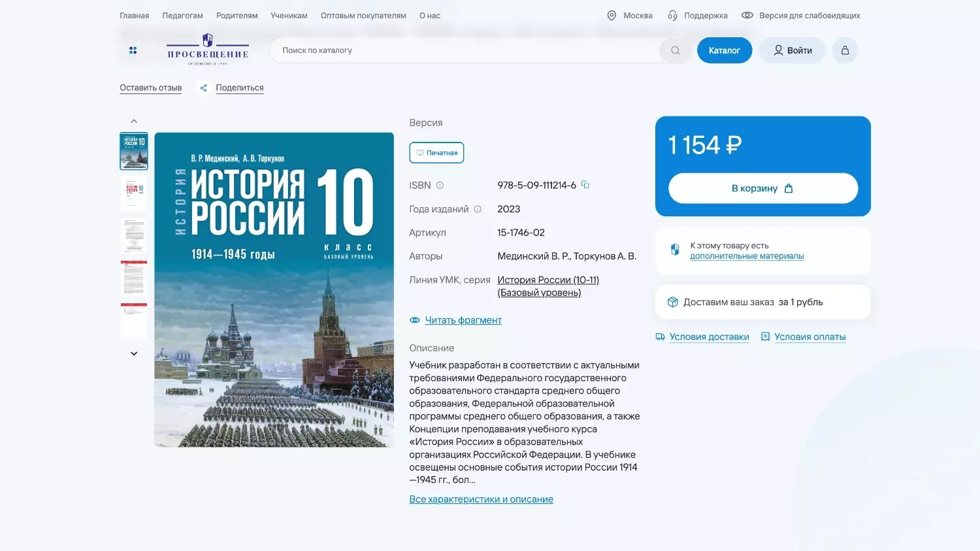Click the truck icon for Условия доставки

point(660,337)
